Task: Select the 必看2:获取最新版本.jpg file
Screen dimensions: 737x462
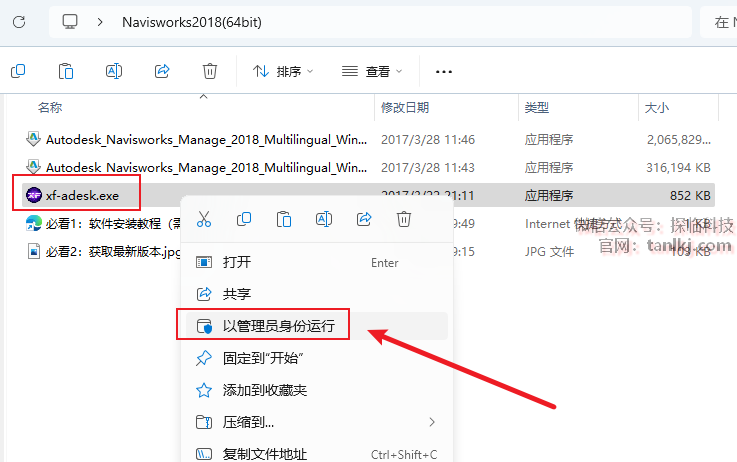Action: click(101, 251)
